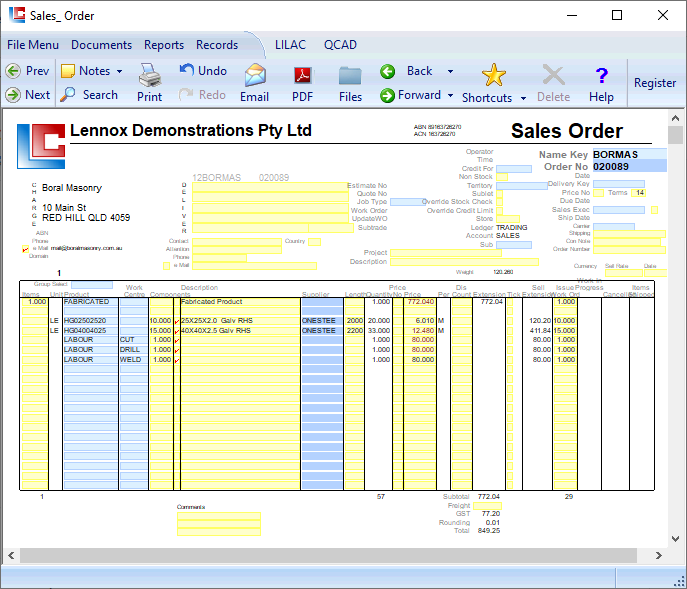Click the horizontal scrollbar right arrow
The width and height of the screenshot is (687, 589).
point(659,556)
